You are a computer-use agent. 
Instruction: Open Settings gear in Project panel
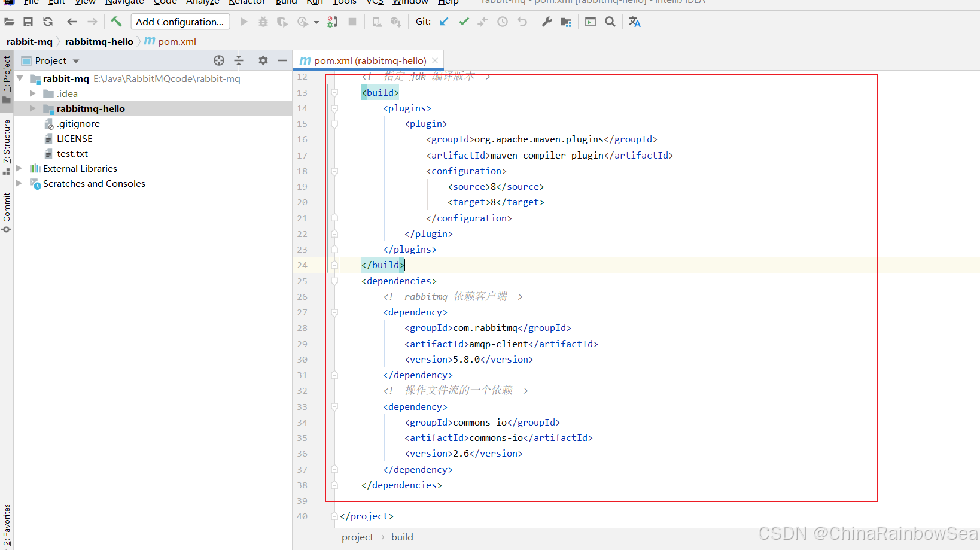263,60
